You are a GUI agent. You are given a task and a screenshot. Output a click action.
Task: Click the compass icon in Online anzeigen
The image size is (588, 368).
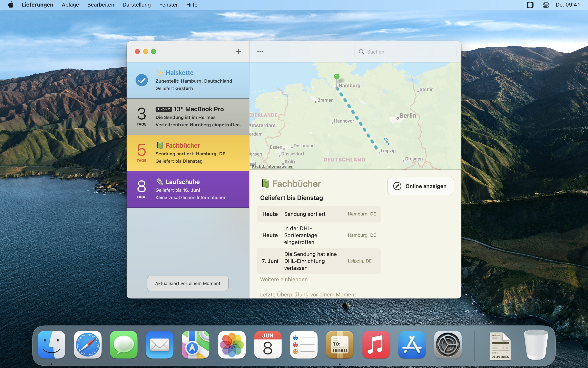point(397,186)
